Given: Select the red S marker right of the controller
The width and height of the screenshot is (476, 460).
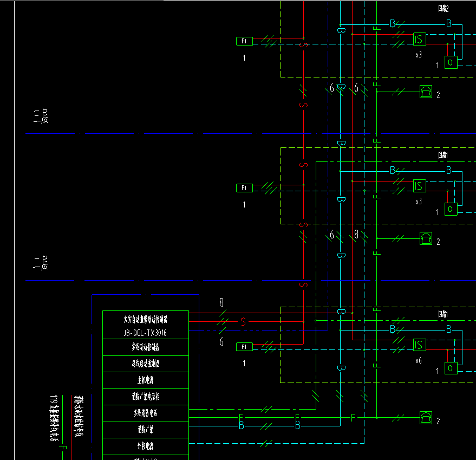Looking at the screenshot, I should [x=243, y=321].
